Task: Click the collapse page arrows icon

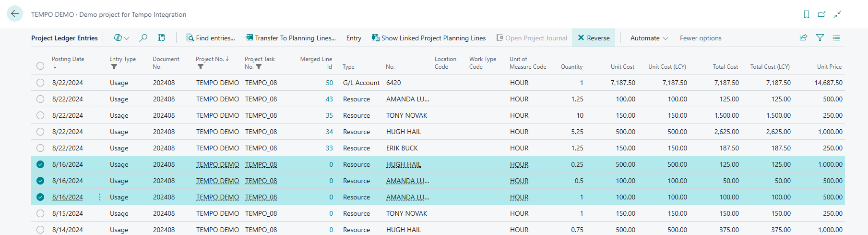Action: click(837, 14)
